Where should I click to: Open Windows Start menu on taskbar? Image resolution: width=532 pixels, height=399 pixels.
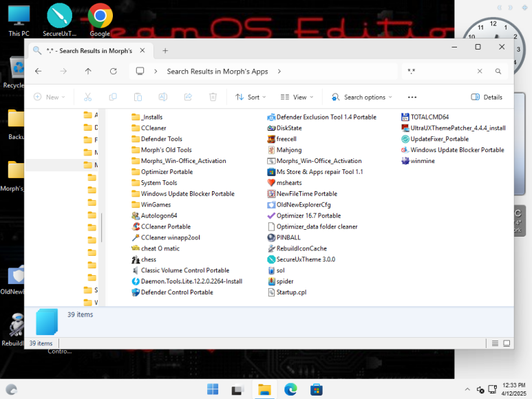pos(213,389)
